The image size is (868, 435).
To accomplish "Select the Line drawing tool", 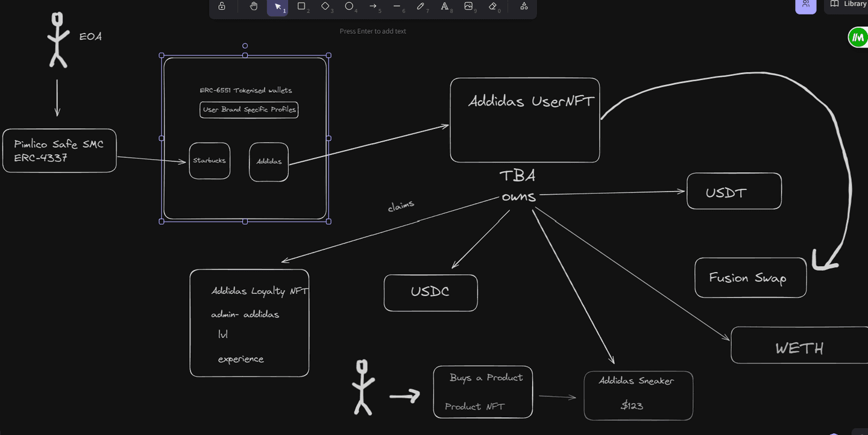I will coord(397,6).
